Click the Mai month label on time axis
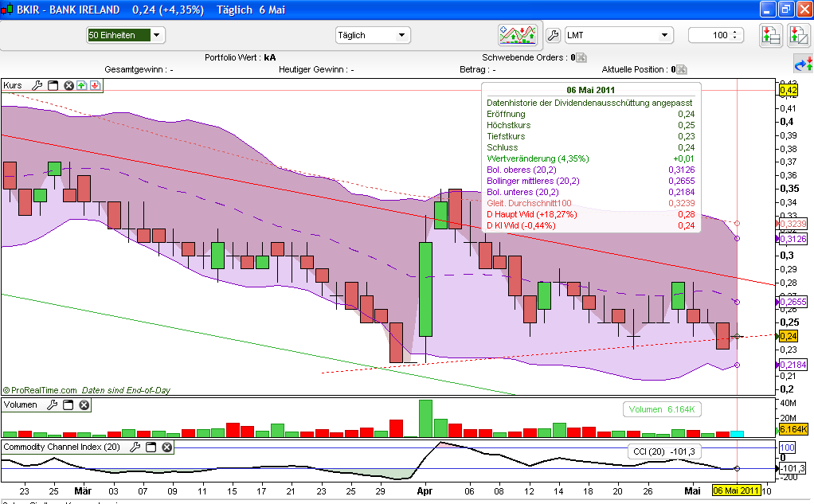This screenshot has width=814, height=504. tap(692, 491)
